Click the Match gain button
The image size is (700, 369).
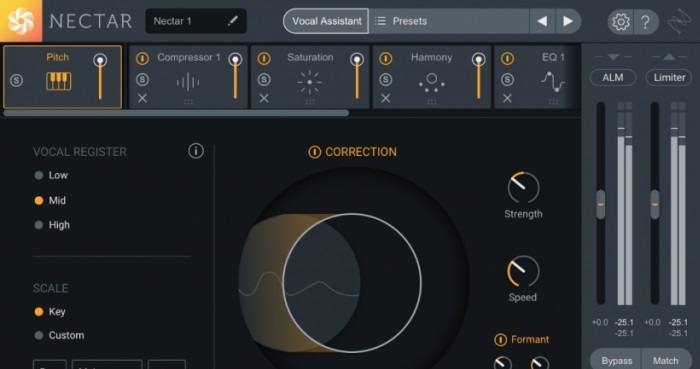666,360
